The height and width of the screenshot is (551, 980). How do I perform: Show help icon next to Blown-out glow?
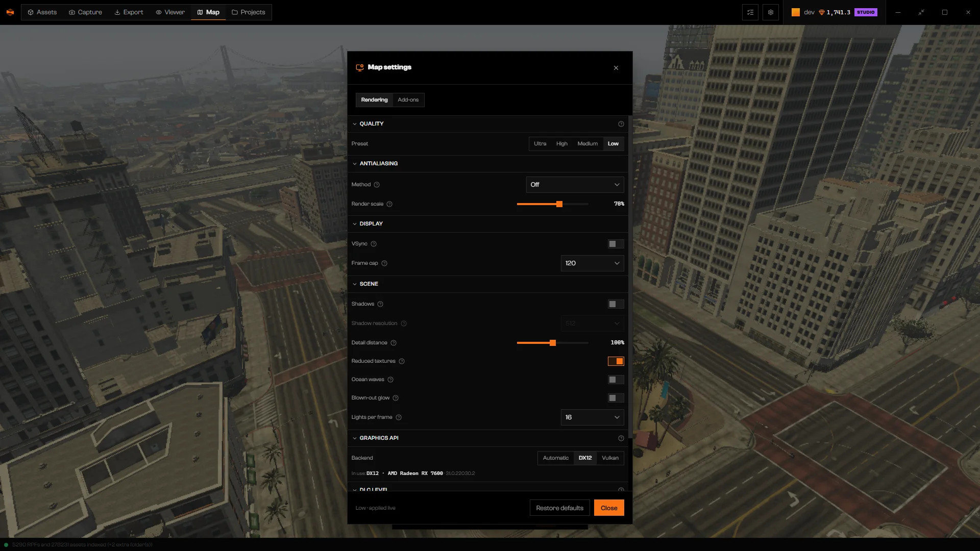396,398
